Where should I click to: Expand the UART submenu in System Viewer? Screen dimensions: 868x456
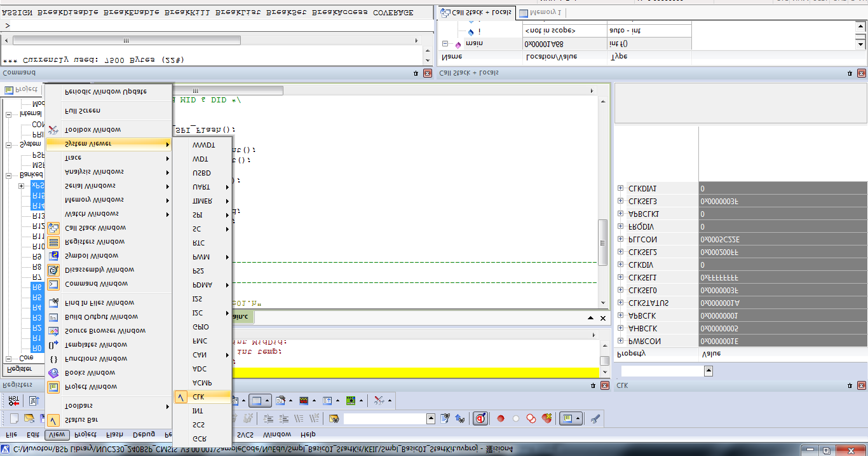pos(201,187)
